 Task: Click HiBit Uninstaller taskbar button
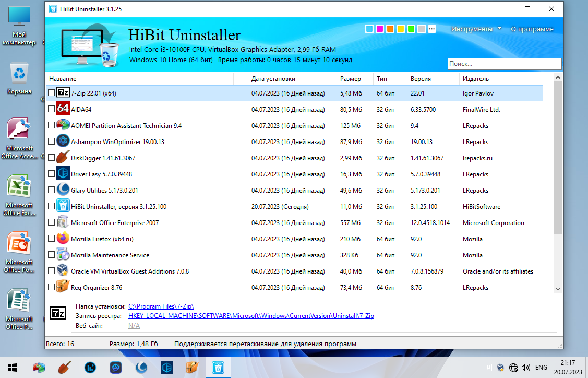[218, 368]
